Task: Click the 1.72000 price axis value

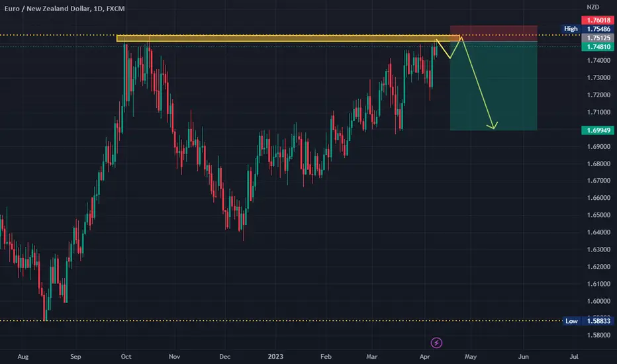Action: point(598,95)
